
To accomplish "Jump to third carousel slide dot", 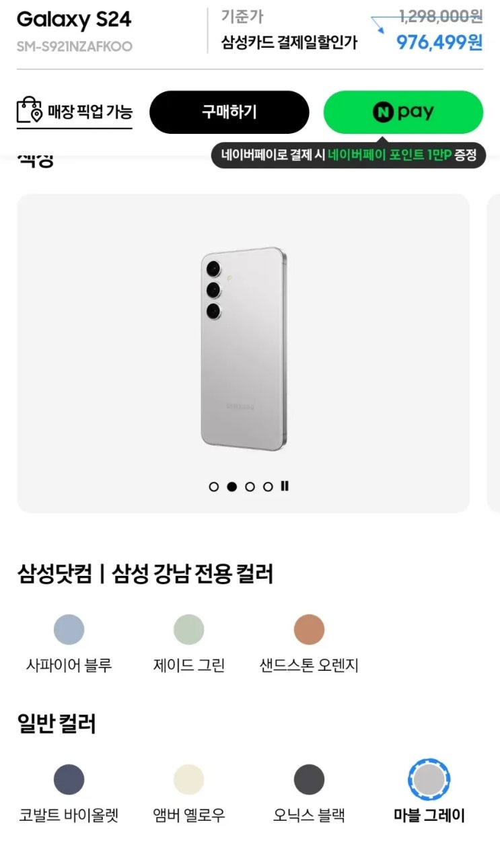I will pos(250,486).
